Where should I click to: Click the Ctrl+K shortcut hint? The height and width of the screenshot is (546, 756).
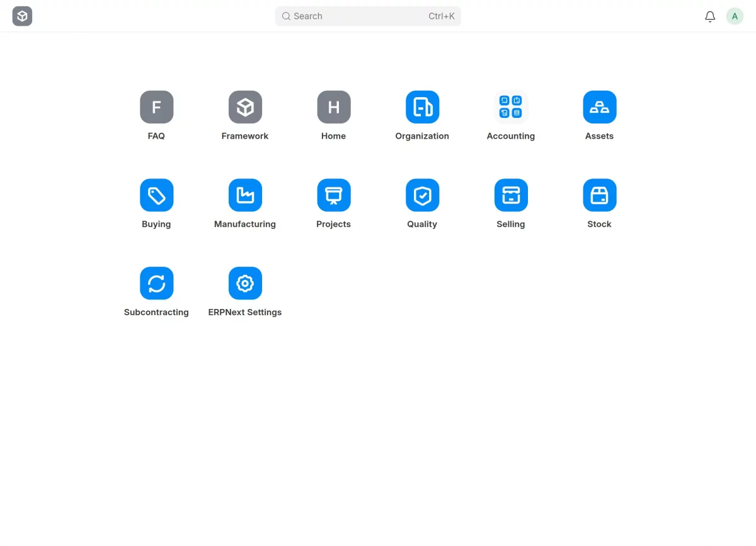click(x=442, y=16)
